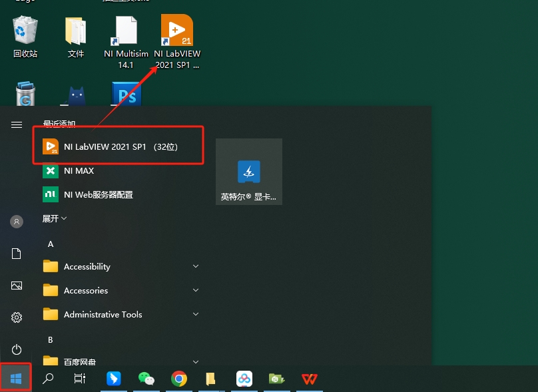Viewport: 538px width, 392px height.
Task: Expand the 百度网盘 folder chevron
Action: [x=196, y=361]
